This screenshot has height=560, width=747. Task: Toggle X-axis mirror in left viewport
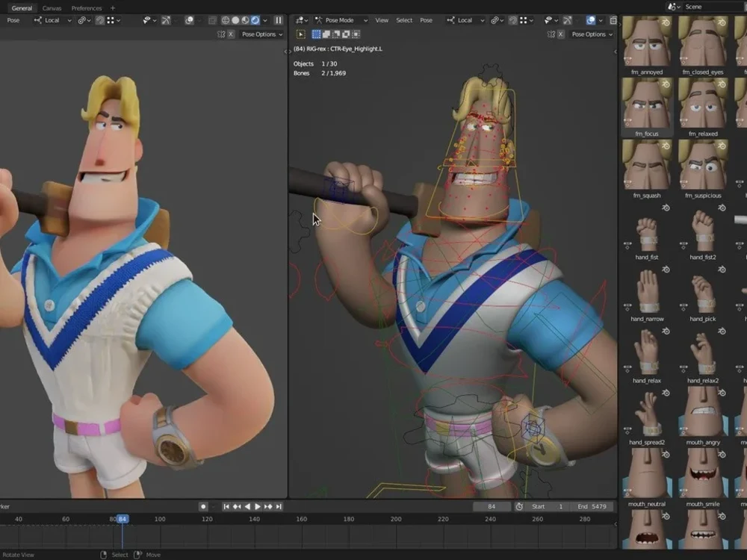(231, 34)
